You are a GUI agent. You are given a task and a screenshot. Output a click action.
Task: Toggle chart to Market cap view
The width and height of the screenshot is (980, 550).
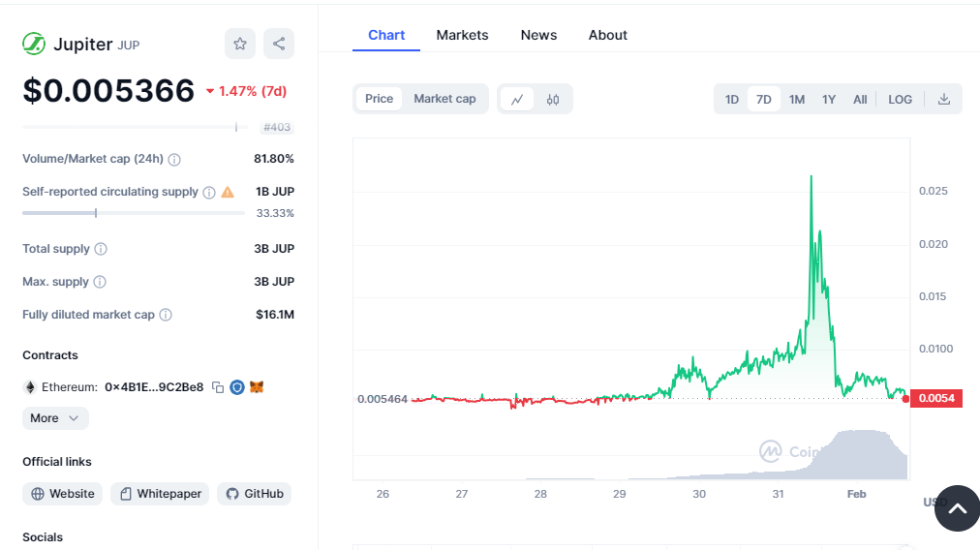(x=444, y=99)
